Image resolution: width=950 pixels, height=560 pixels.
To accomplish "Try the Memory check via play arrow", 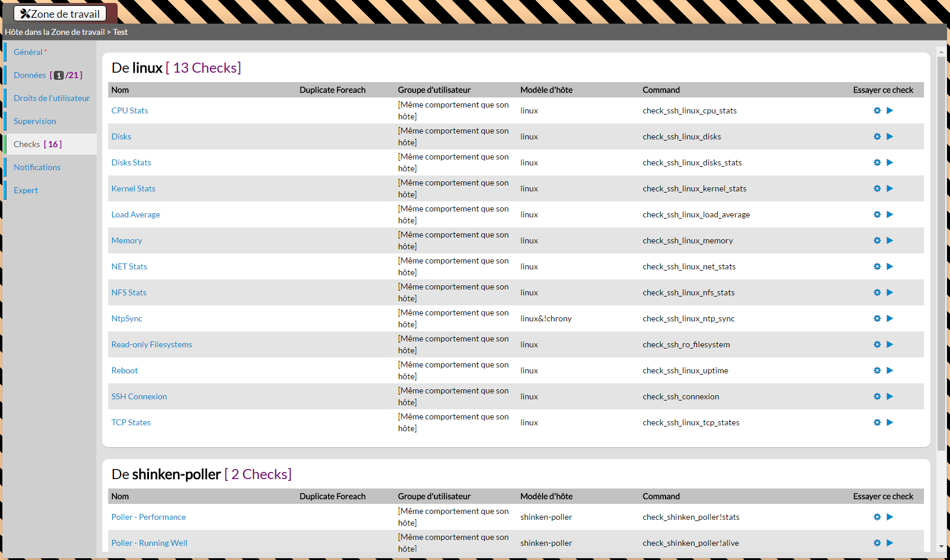I will click(890, 240).
